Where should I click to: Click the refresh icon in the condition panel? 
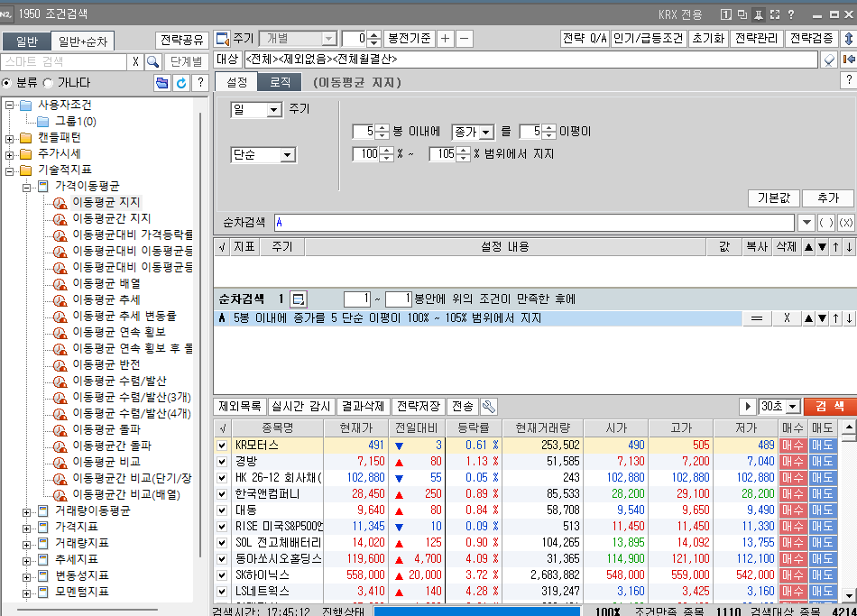[x=180, y=83]
